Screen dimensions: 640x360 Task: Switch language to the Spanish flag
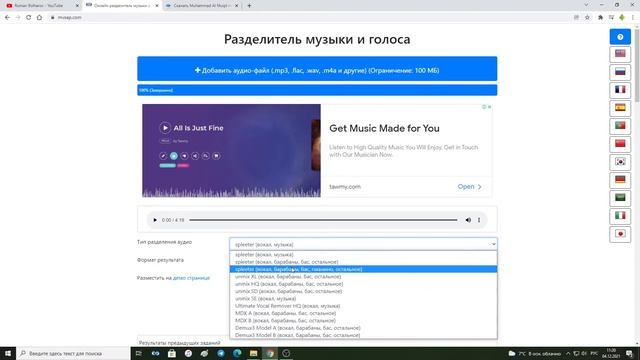click(620, 108)
